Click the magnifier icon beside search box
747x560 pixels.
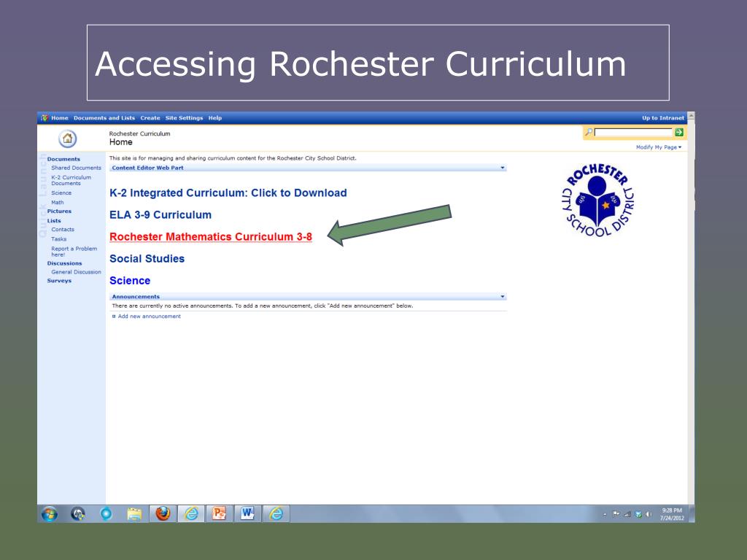(x=589, y=132)
